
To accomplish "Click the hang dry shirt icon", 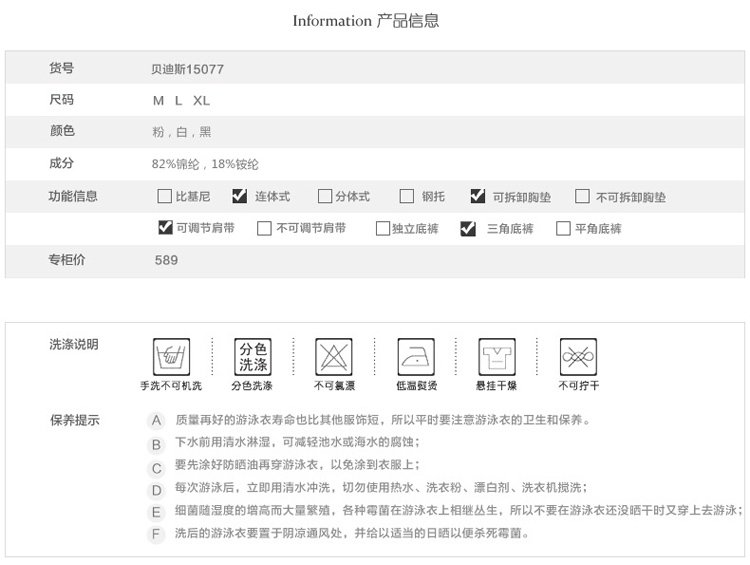I will pyautogui.click(x=497, y=356).
